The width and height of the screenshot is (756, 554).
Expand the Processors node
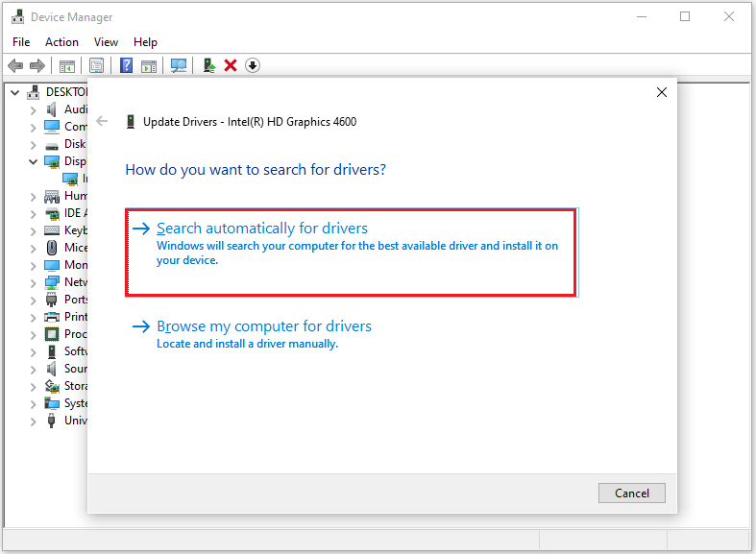click(33, 335)
